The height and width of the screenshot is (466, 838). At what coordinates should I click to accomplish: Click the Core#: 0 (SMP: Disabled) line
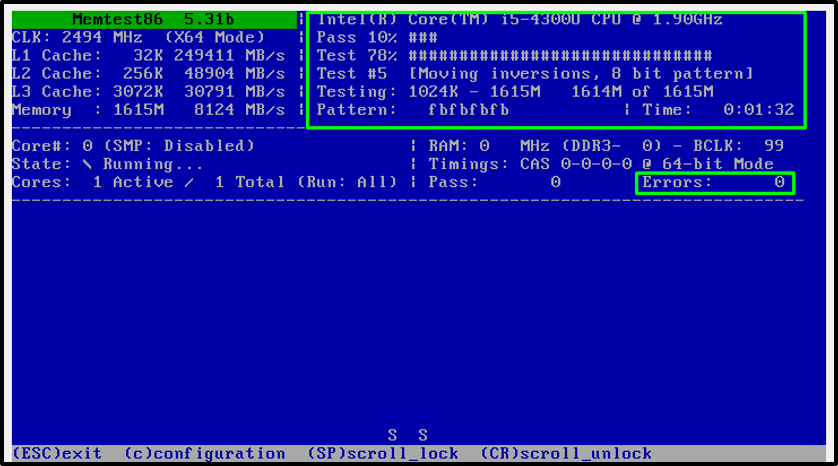click(x=133, y=146)
